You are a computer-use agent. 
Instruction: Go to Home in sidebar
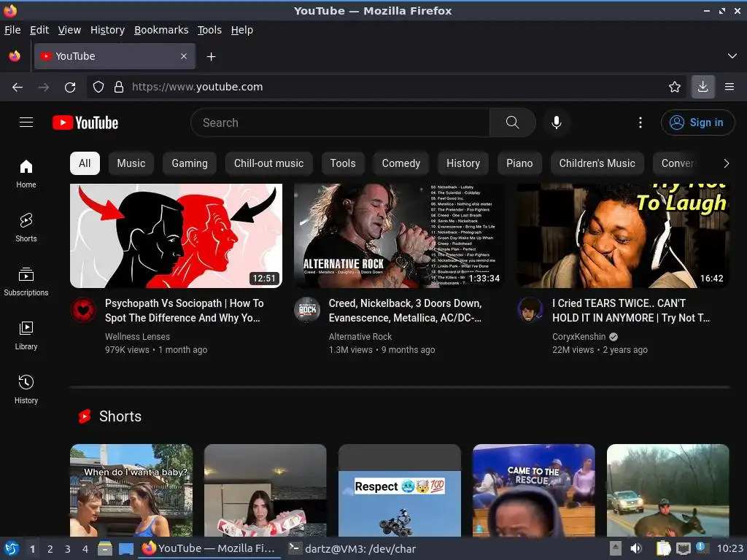(26, 174)
